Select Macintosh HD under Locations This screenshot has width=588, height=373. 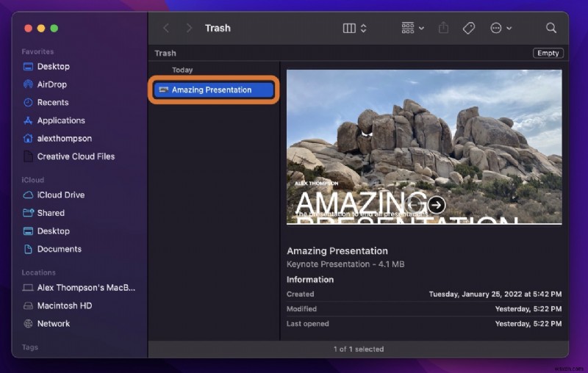[64, 305]
